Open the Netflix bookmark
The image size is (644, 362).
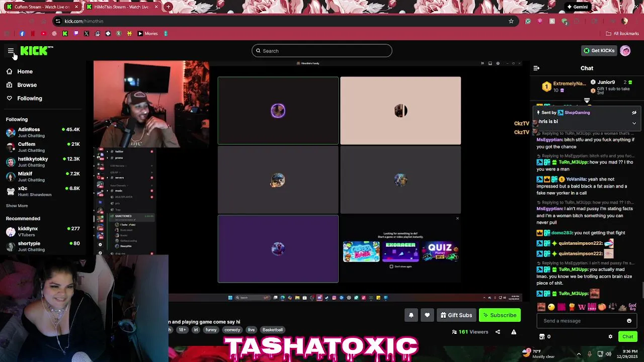tap(33, 34)
